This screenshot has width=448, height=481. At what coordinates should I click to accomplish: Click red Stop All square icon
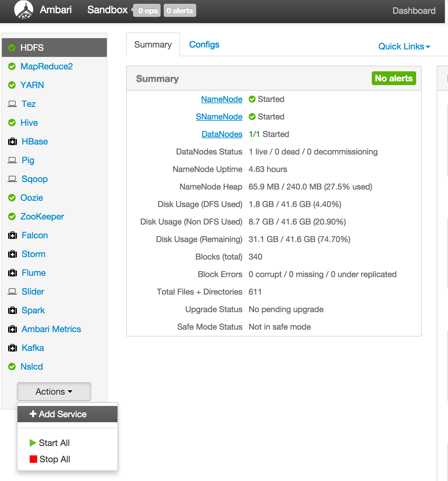click(x=33, y=459)
